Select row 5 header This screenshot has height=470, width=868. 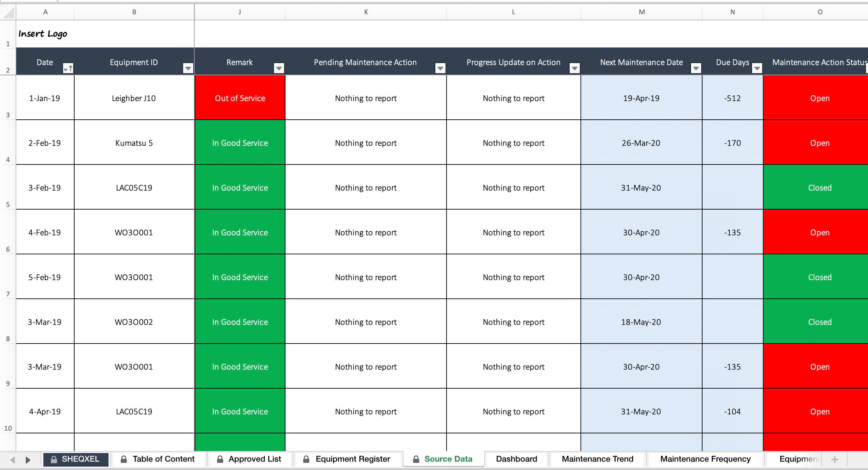pos(8,187)
